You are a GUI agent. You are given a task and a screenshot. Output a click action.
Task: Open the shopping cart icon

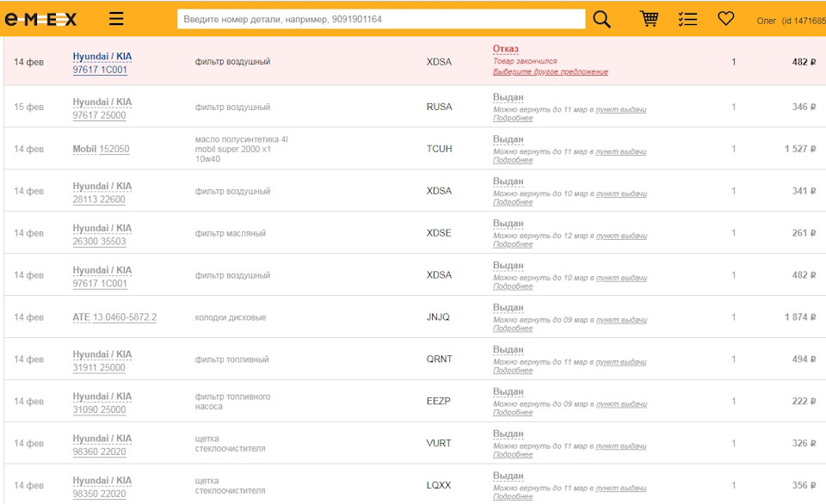coord(649,19)
